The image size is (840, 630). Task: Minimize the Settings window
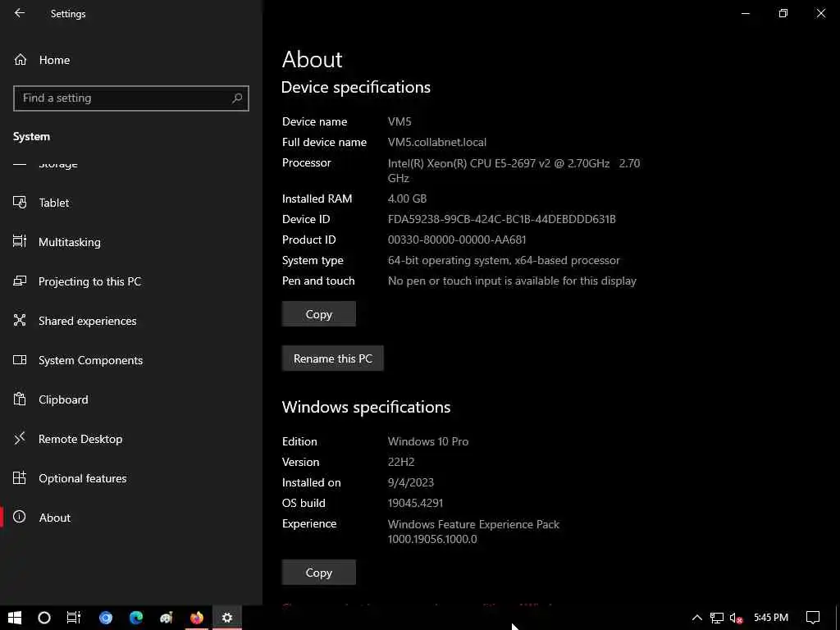tap(745, 13)
